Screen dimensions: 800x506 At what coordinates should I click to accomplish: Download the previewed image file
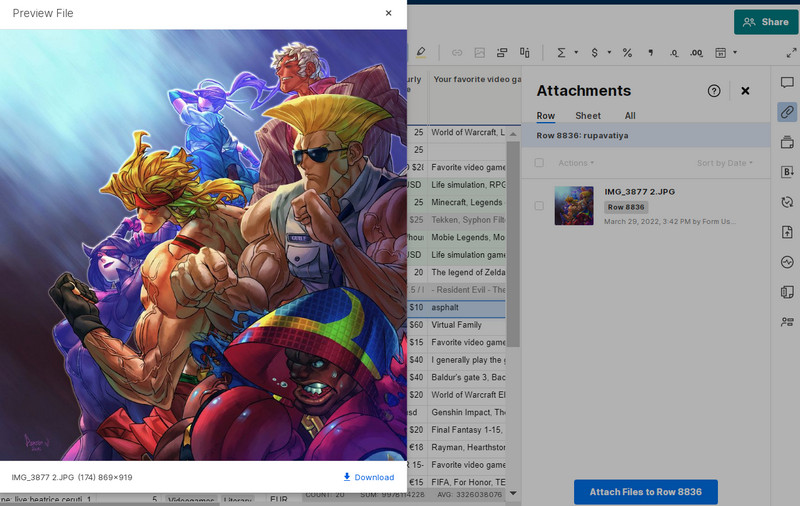coord(368,477)
